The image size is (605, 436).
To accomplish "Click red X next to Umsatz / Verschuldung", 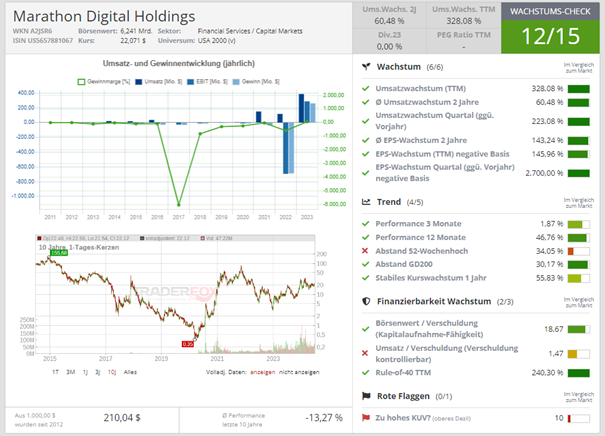I will click(365, 353).
